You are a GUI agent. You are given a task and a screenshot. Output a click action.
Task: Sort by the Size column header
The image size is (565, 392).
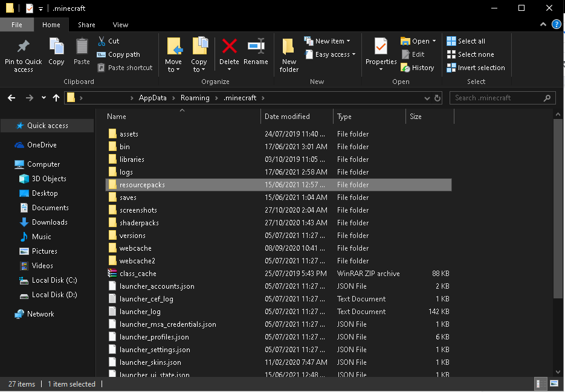click(x=430, y=117)
